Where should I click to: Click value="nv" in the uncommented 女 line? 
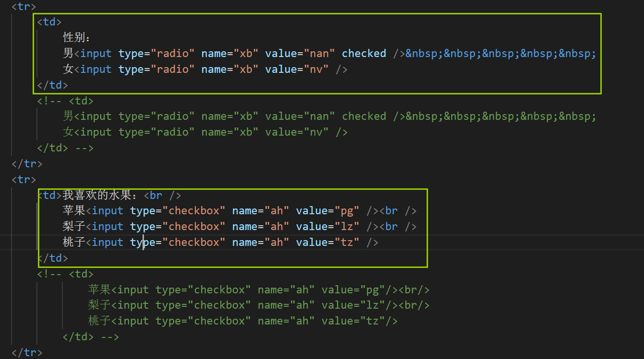tap(297, 69)
